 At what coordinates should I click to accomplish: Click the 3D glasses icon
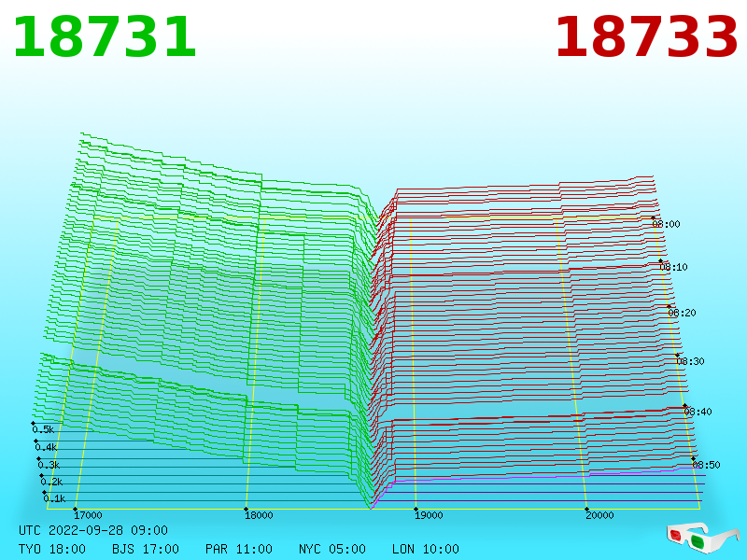pyautogui.click(x=702, y=537)
